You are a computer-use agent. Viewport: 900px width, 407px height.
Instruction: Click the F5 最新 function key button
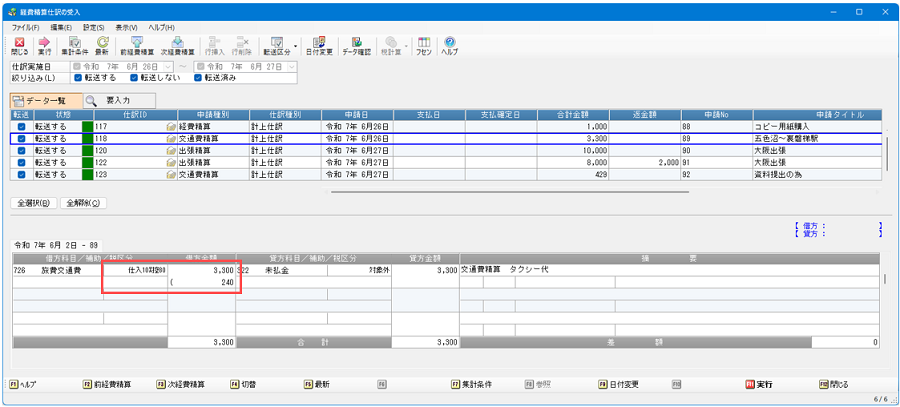(x=316, y=385)
